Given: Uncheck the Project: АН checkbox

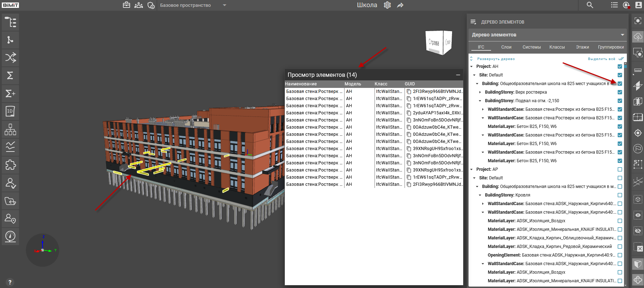Looking at the screenshot, I should pyautogui.click(x=620, y=66).
